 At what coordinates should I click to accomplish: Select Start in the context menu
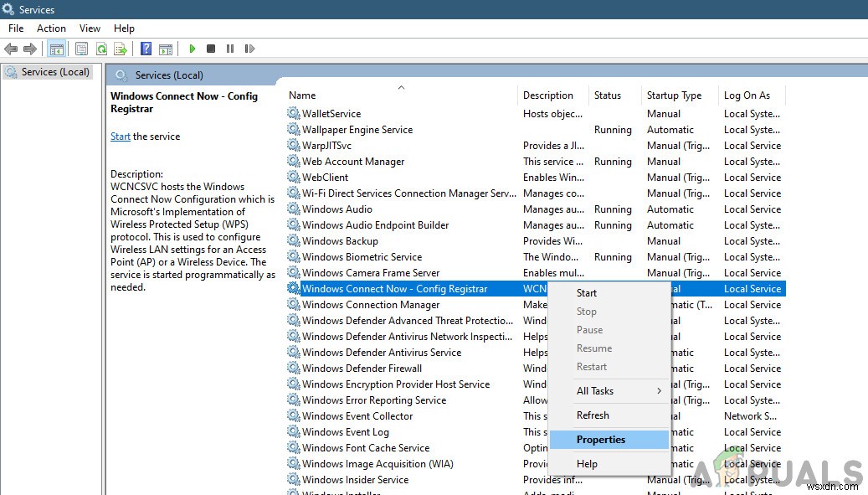click(x=587, y=293)
